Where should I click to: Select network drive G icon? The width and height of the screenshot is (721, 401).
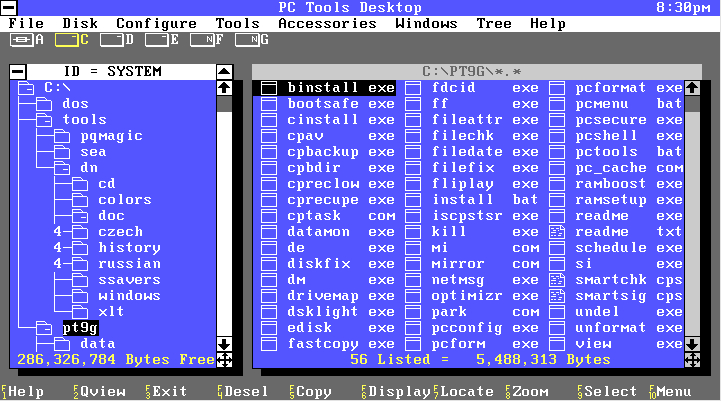[x=247, y=40]
